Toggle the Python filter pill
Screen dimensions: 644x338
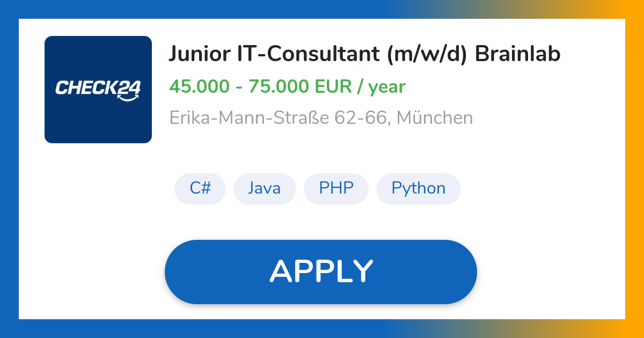419,188
